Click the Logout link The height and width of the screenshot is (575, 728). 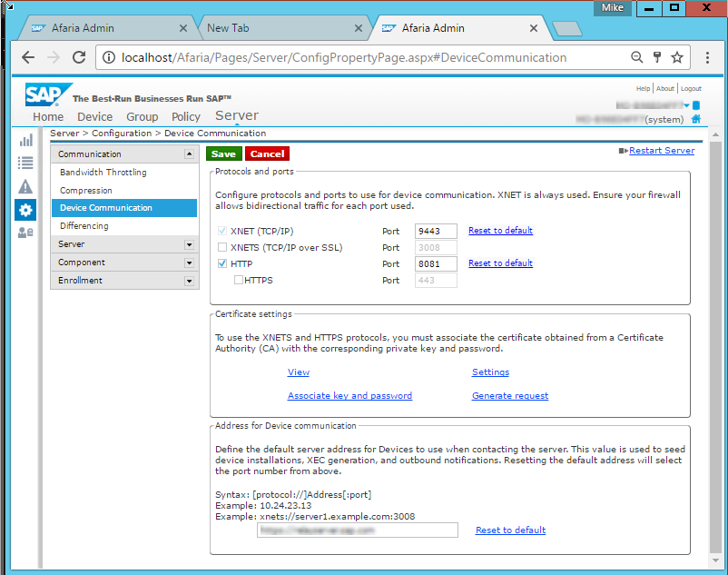(x=691, y=88)
